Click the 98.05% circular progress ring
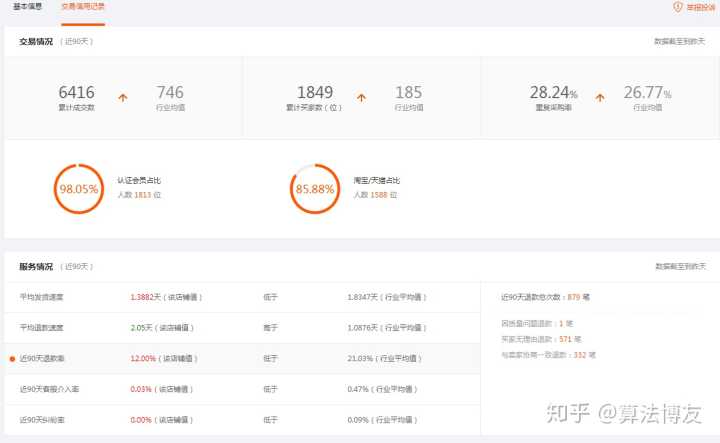The width and height of the screenshot is (720, 443). [78, 187]
